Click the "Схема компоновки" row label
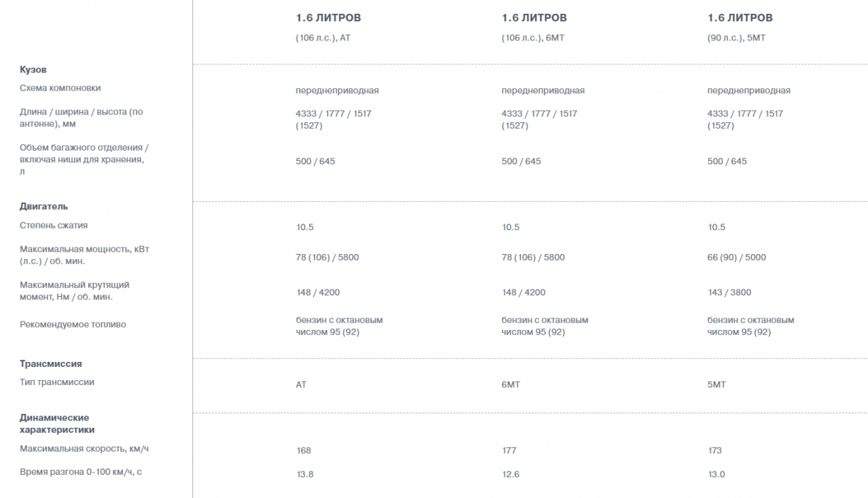The image size is (868, 498). pyautogui.click(x=60, y=88)
